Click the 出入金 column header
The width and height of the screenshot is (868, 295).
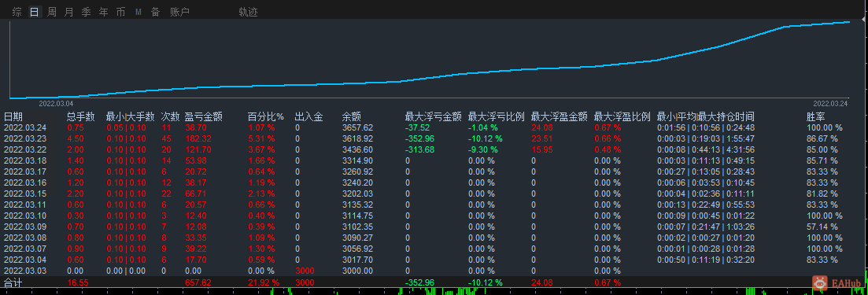point(309,116)
